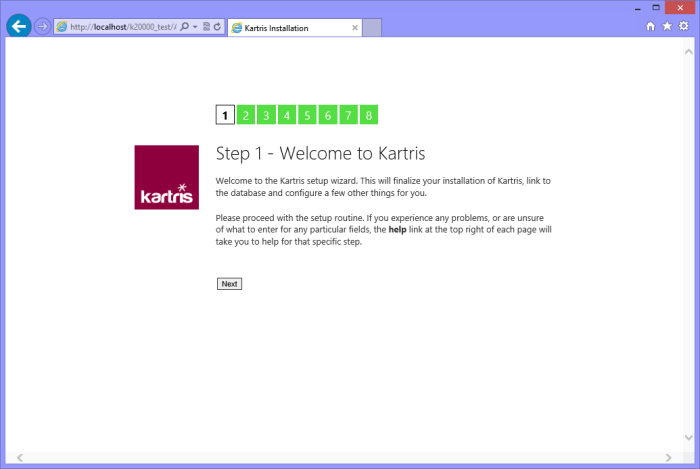700x469 pixels.
Task: Click the browser forward arrow button
Action: click(42, 27)
